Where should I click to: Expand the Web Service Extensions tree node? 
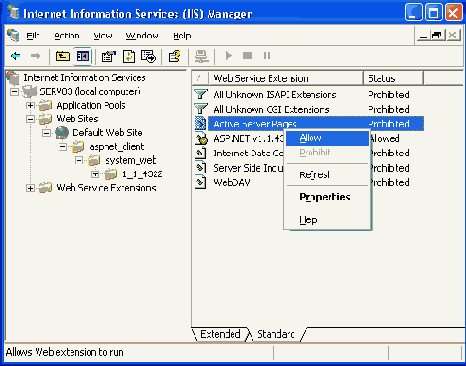click(30, 188)
